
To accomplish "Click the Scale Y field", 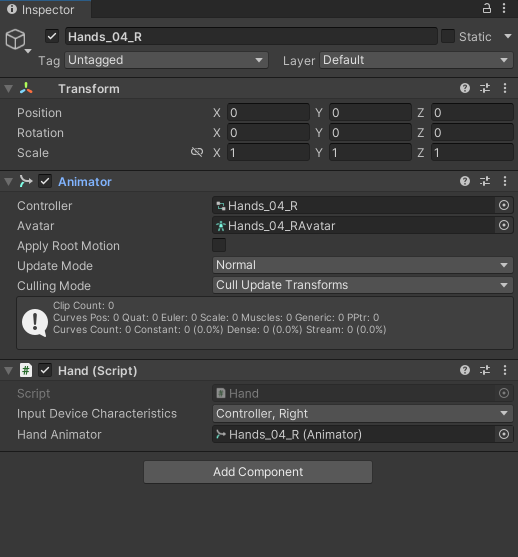I will (x=370, y=152).
